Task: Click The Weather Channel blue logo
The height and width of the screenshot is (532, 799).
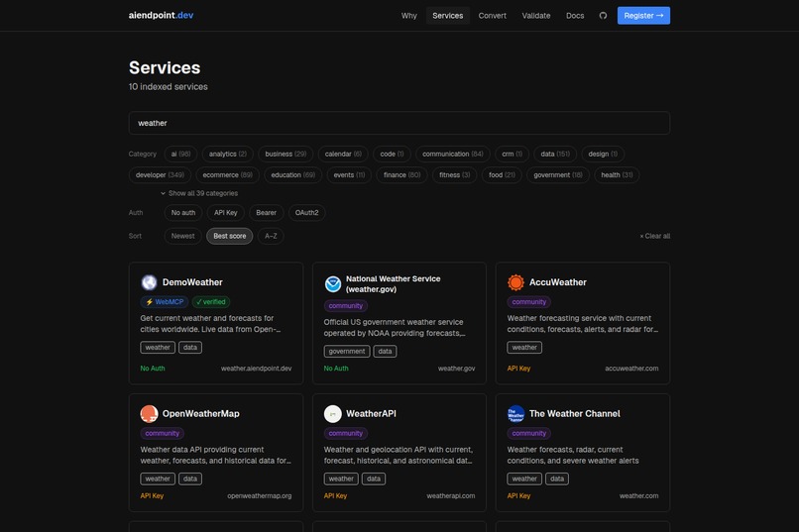Action: point(515,413)
